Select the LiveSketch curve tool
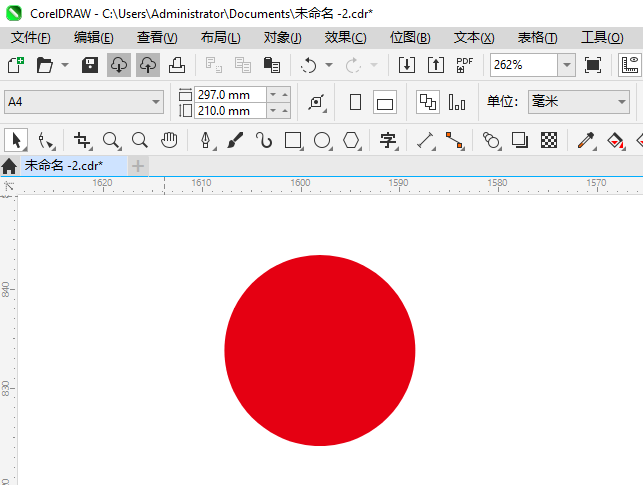Viewport: 643px width, 485px height. [x=264, y=141]
